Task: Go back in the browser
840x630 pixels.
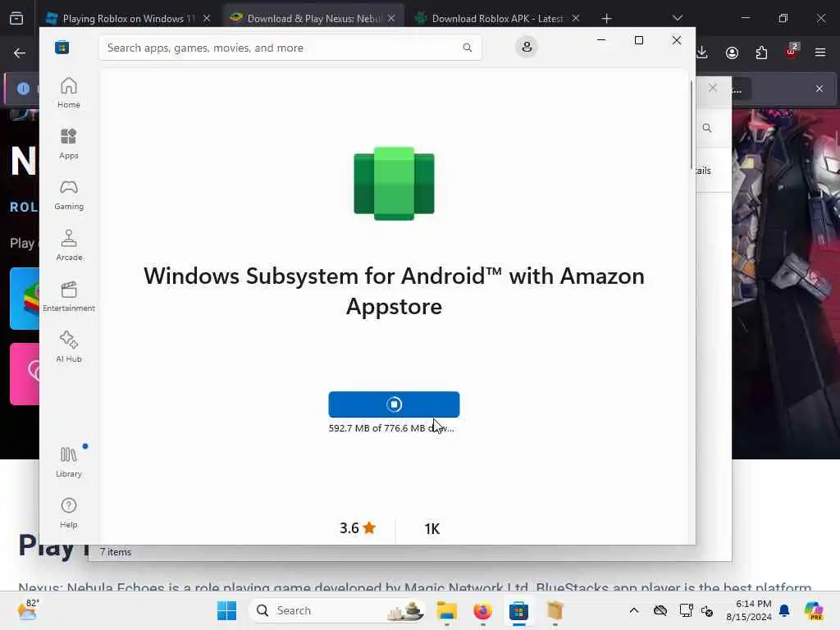Action: click(20, 52)
